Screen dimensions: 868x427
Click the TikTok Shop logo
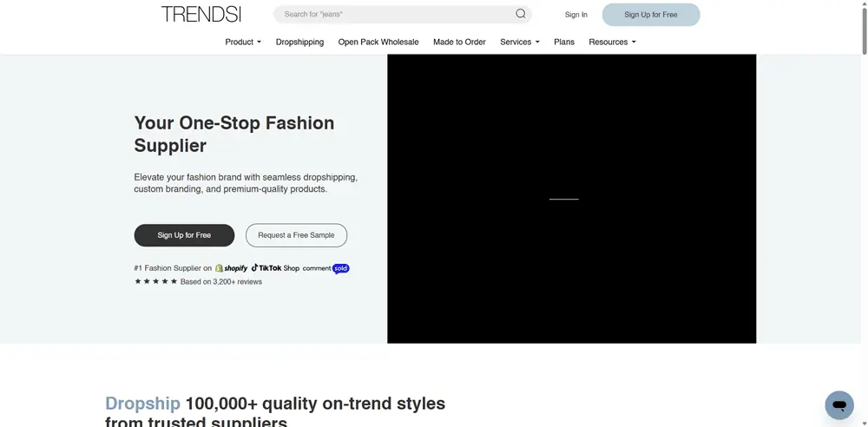tap(275, 268)
